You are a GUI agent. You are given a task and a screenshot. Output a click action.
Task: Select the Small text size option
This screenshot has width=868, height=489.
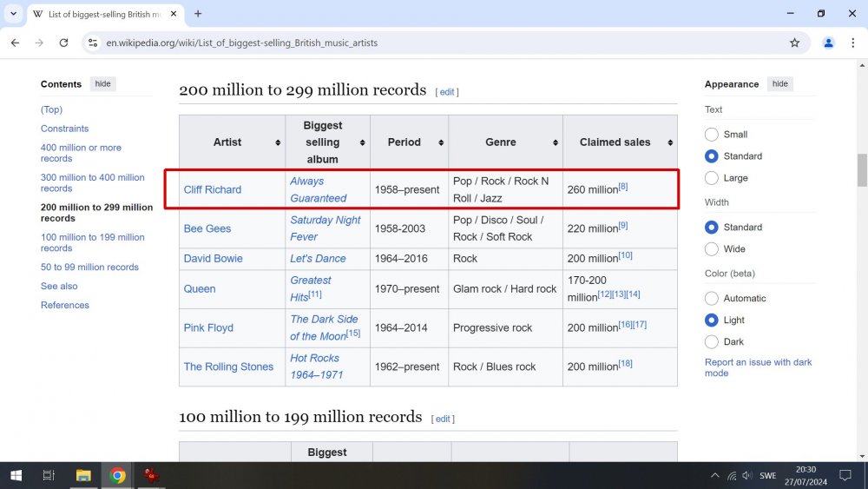[712, 135]
